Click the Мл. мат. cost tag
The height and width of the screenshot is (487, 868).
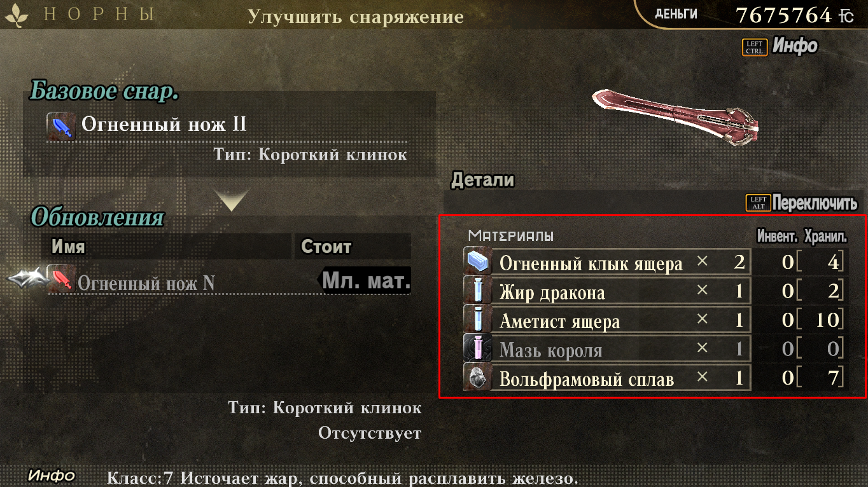click(365, 280)
